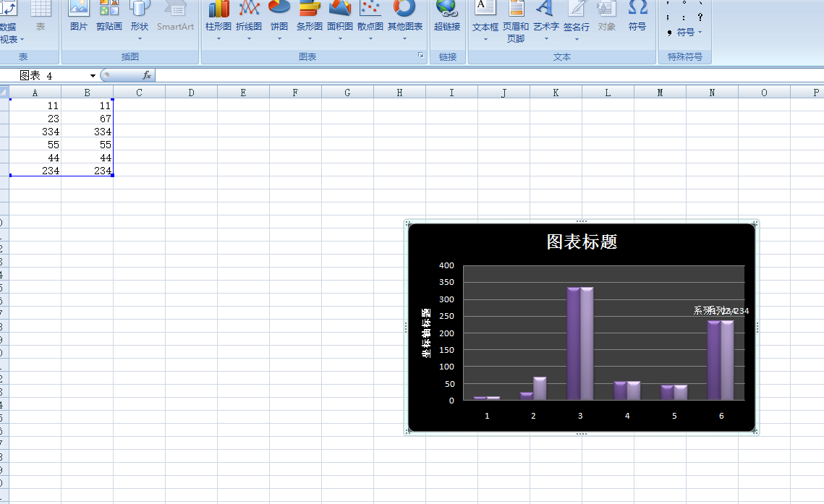Open chart group dialog launcher

point(421,55)
